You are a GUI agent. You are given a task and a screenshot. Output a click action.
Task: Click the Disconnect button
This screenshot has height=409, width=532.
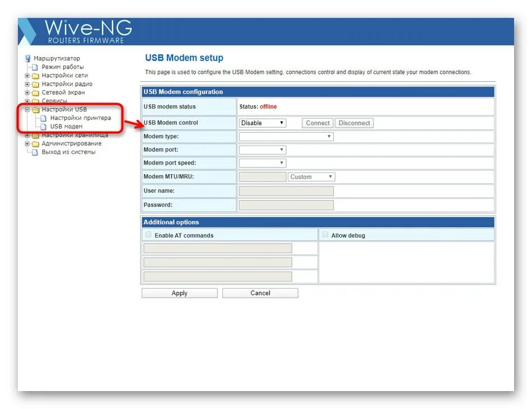pos(354,123)
